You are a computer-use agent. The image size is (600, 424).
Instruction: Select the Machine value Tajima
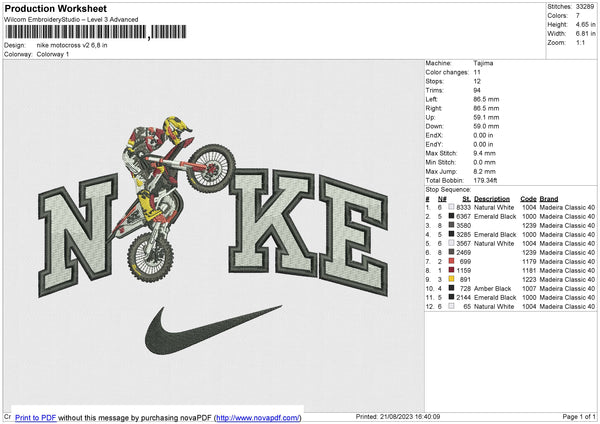tap(483, 63)
